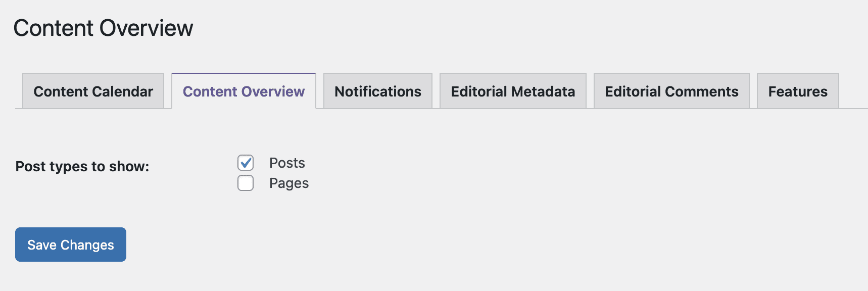
Task: Click the Post types to show label
Action: 82,166
